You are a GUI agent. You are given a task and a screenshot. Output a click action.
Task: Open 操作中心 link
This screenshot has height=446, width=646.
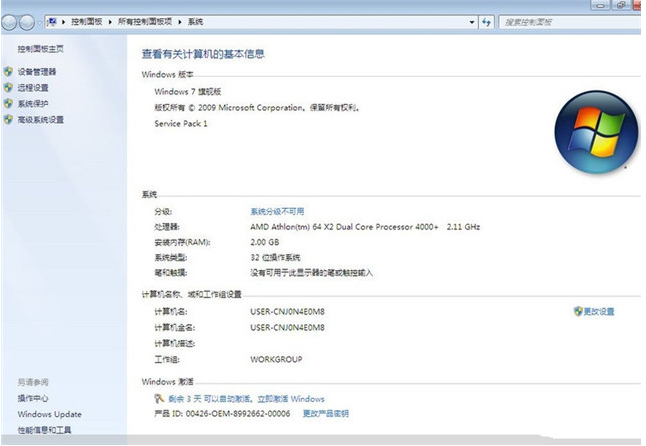[x=33, y=398]
